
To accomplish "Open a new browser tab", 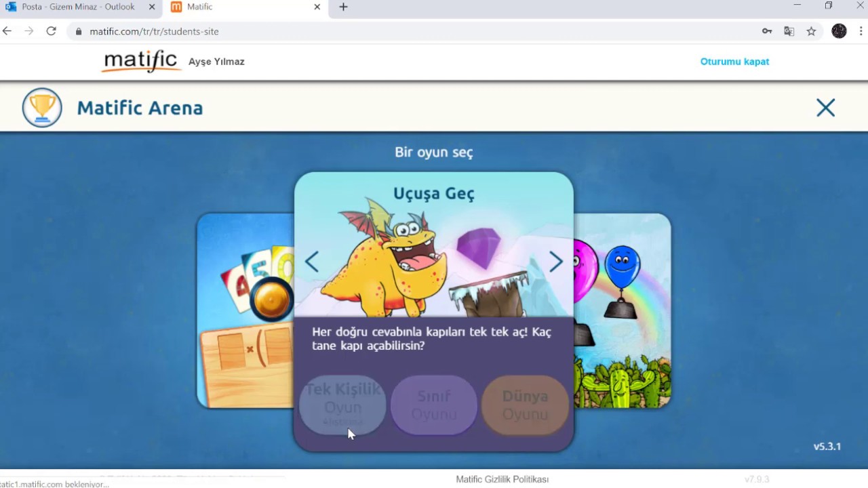I will pos(343,7).
